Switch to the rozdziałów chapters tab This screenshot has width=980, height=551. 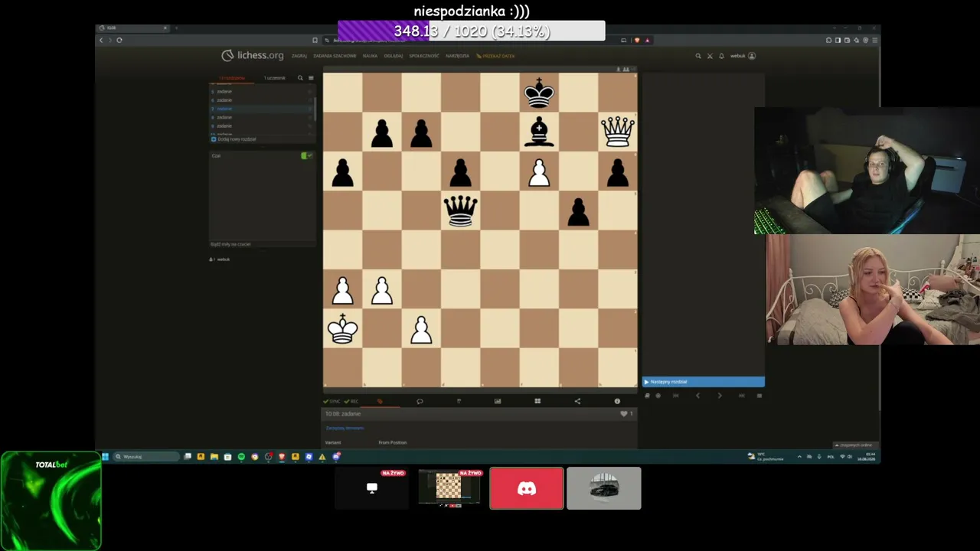[232, 78]
